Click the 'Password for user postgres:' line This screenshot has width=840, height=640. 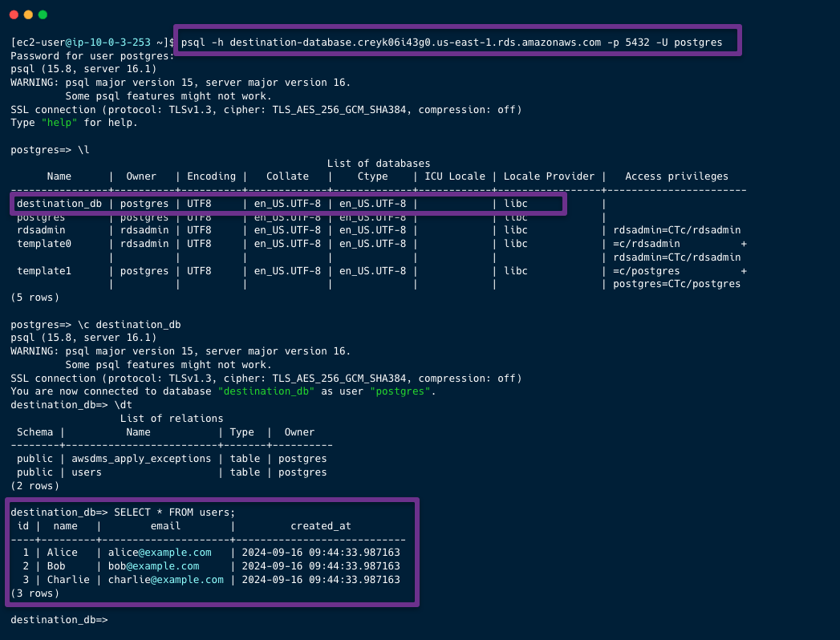click(92, 55)
